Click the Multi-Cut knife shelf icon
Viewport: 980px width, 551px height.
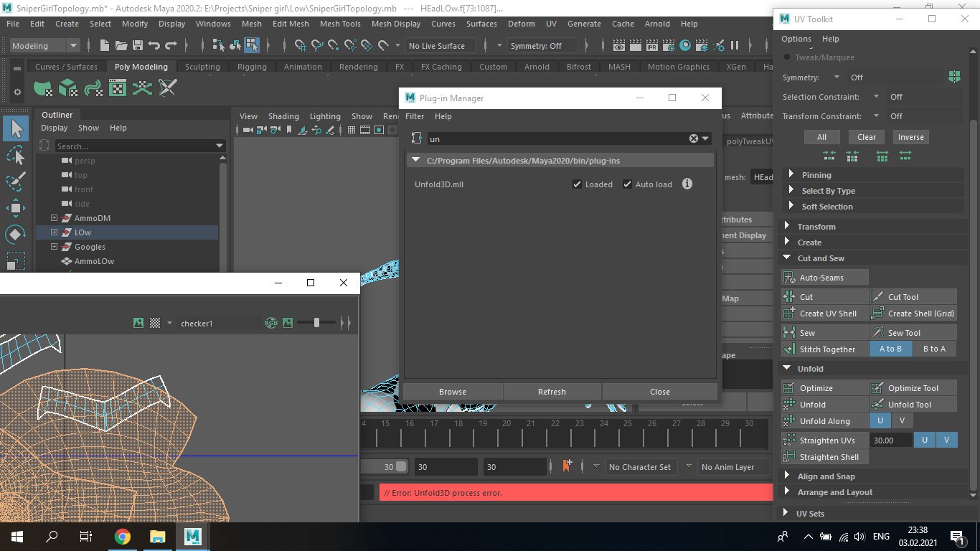tap(167, 88)
